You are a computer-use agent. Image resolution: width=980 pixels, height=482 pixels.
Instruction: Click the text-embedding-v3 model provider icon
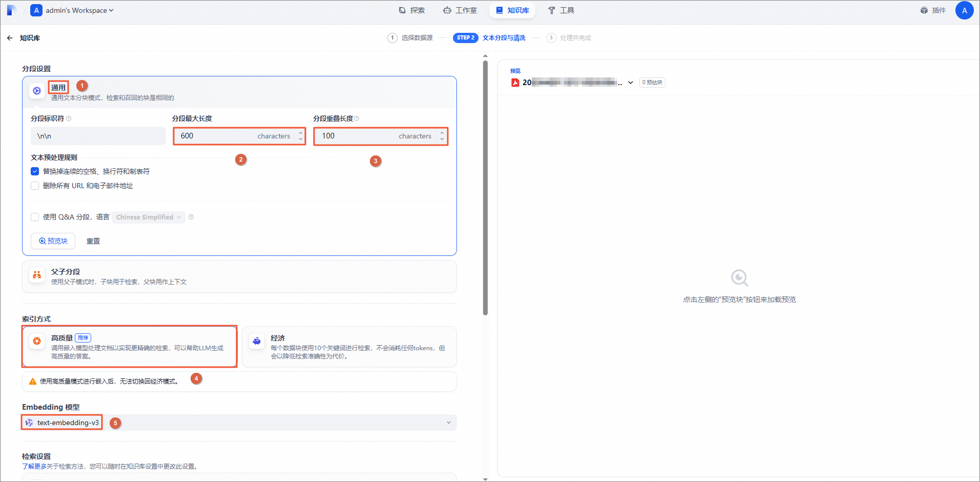tap(29, 423)
